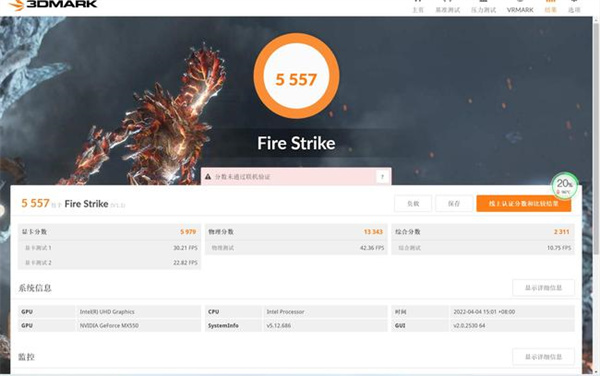The height and width of the screenshot is (376, 600).
Task: Click the 保存 save button
Action: coord(454,203)
